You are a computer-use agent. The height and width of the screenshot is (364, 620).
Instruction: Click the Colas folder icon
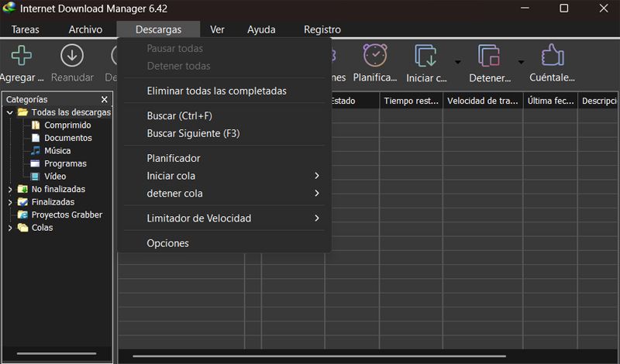pyautogui.click(x=23, y=228)
